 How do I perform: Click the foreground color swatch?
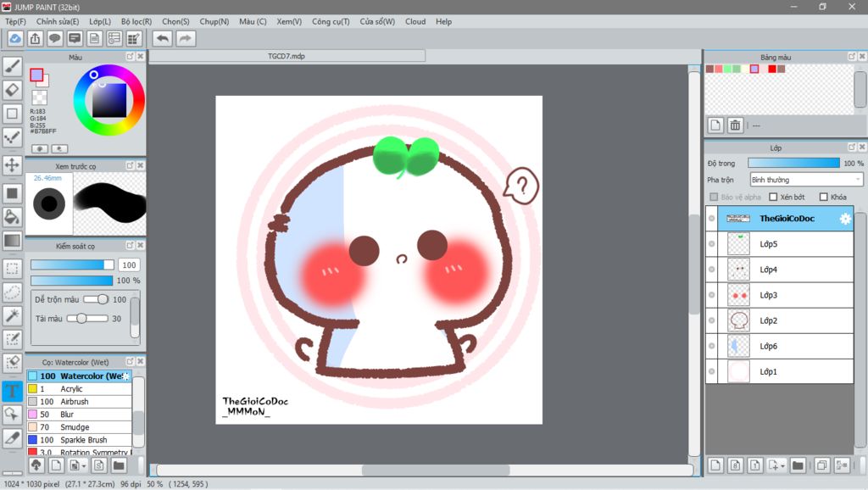point(36,75)
